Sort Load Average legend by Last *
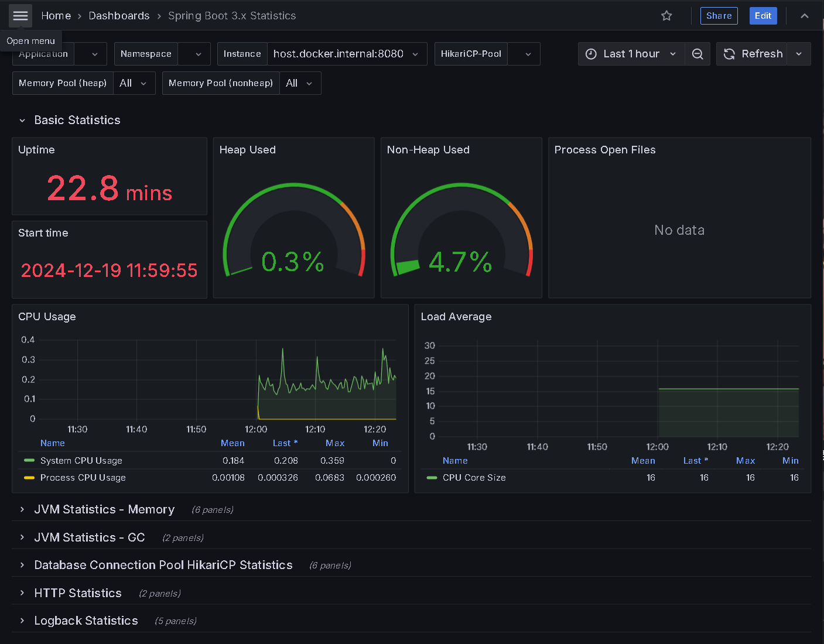This screenshot has width=824, height=644. click(696, 461)
